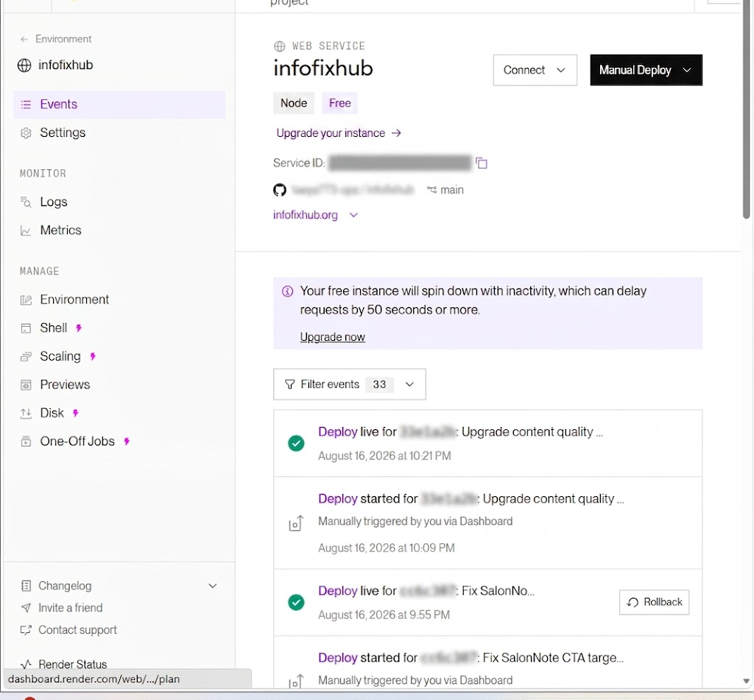This screenshot has width=754, height=700.
Task: Copy the Service ID
Action: tap(482, 163)
